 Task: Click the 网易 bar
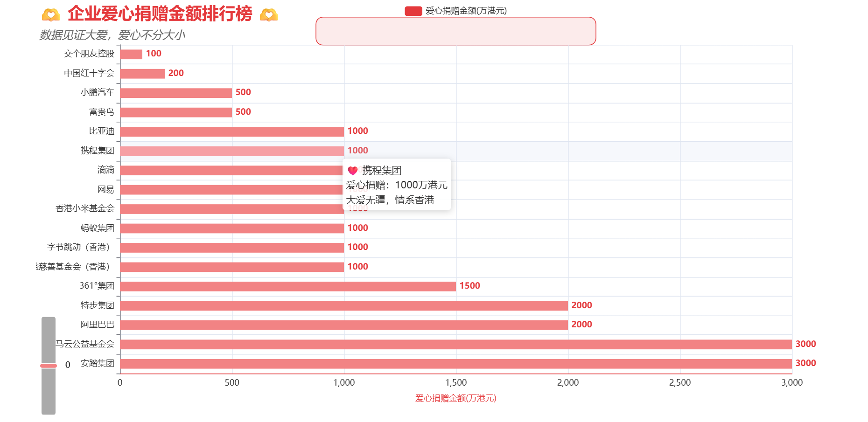pos(232,190)
